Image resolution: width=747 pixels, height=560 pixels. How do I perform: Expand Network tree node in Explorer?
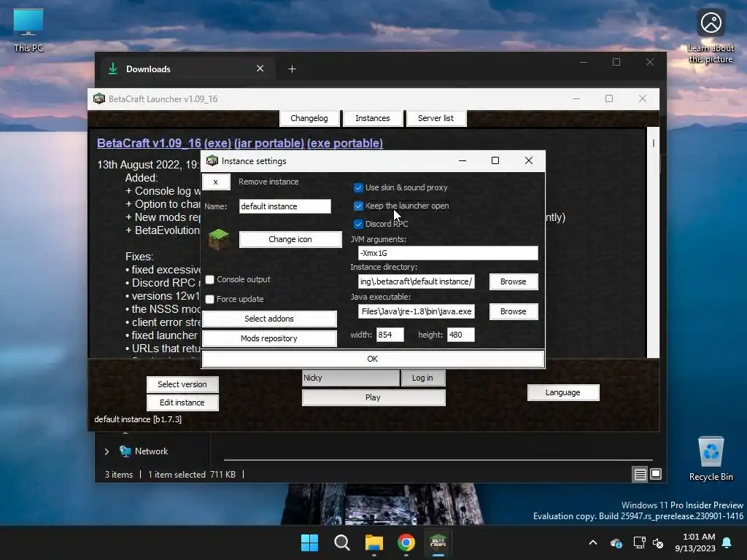click(107, 451)
